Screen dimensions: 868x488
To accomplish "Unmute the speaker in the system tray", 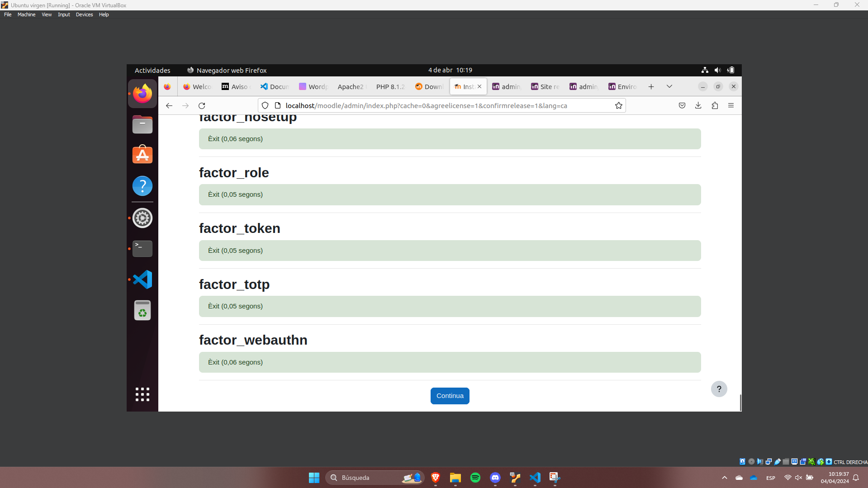I will point(798,477).
